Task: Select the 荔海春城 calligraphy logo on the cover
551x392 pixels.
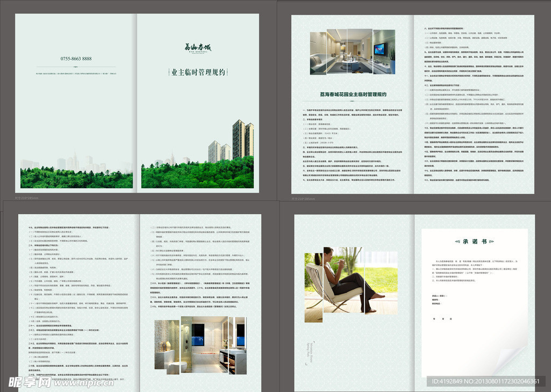Action: (198, 47)
